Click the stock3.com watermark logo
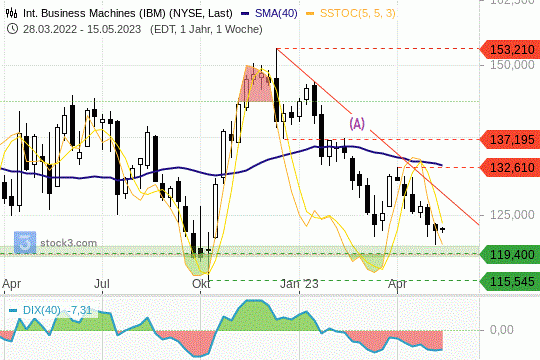The image size is (540, 360). [25, 242]
